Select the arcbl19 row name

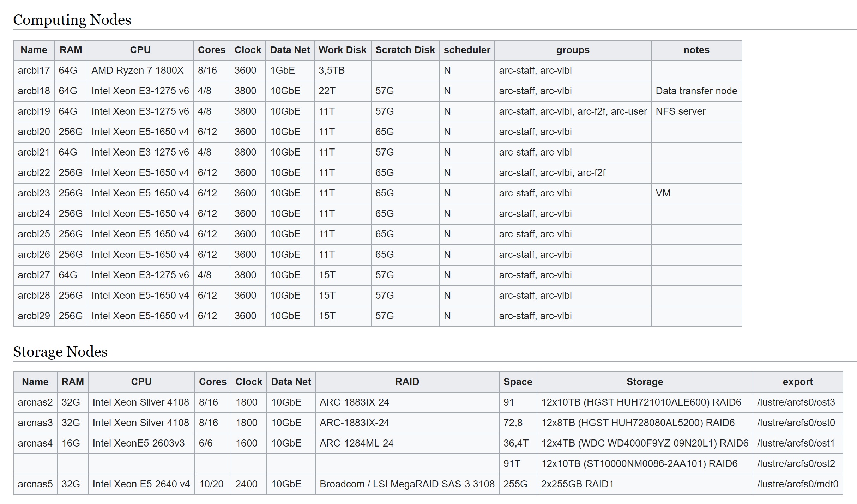pyautogui.click(x=34, y=111)
